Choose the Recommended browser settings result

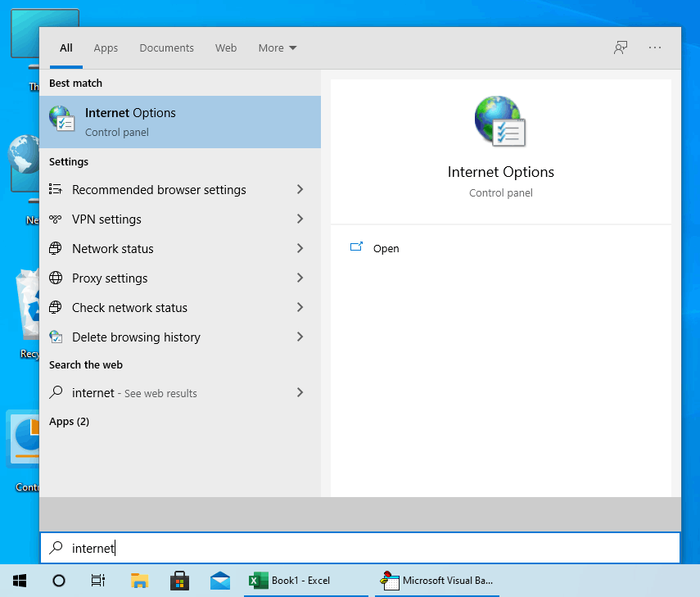pos(180,189)
